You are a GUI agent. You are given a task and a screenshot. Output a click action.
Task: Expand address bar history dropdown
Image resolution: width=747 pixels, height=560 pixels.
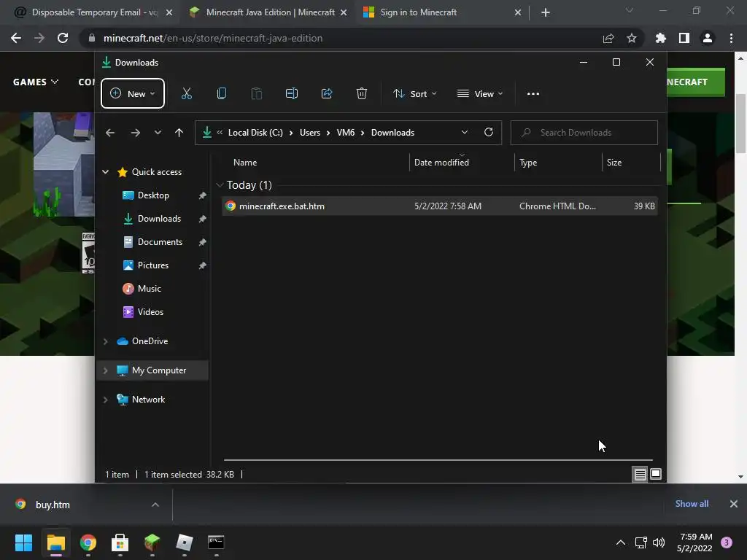pos(465,133)
